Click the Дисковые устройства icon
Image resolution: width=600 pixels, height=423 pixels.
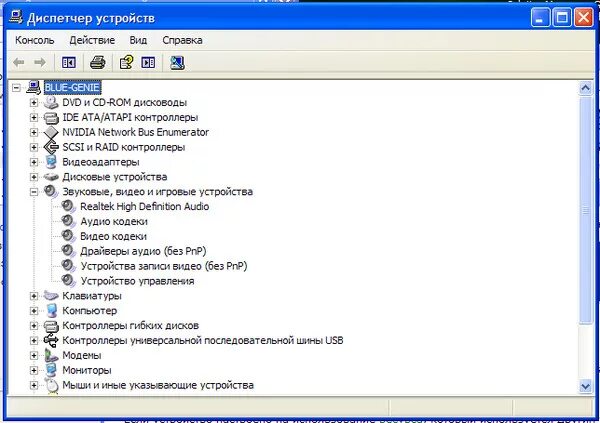coord(51,177)
